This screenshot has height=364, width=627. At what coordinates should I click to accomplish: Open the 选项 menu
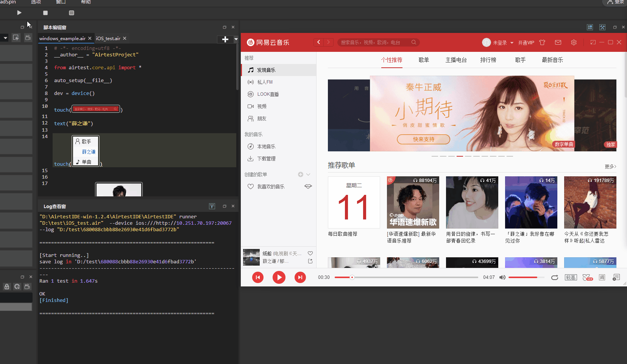36,2
